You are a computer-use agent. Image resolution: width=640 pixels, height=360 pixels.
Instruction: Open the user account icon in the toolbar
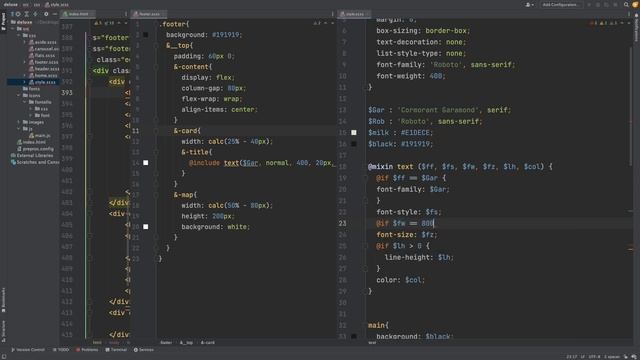[x=529, y=4]
